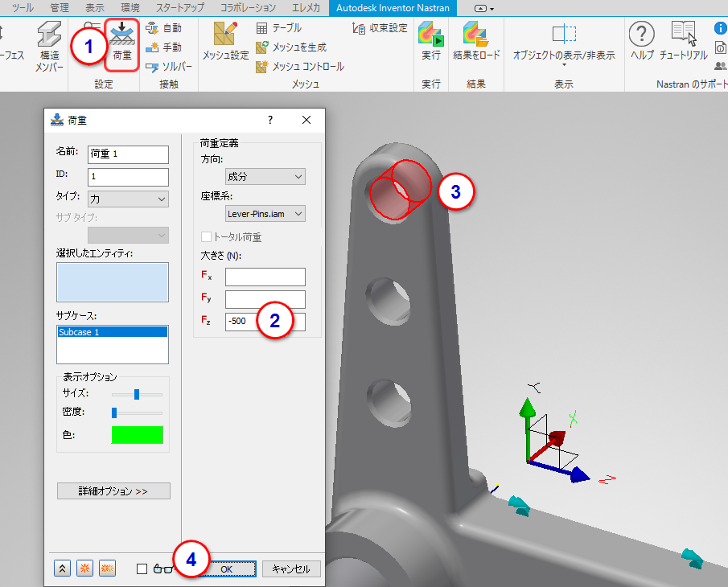Open the チュートリアル tutorial
The width and height of the screenshot is (728, 587).
click(x=684, y=41)
